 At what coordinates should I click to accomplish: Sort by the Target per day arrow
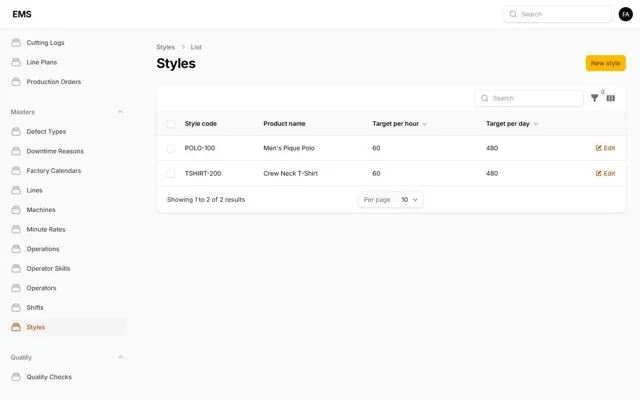[536, 124]
